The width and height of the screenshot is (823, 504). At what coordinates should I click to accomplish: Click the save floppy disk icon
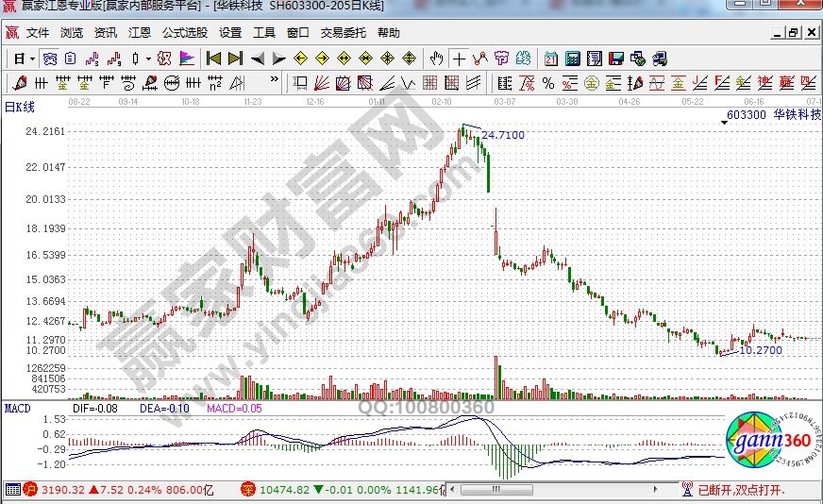point(615,59)
